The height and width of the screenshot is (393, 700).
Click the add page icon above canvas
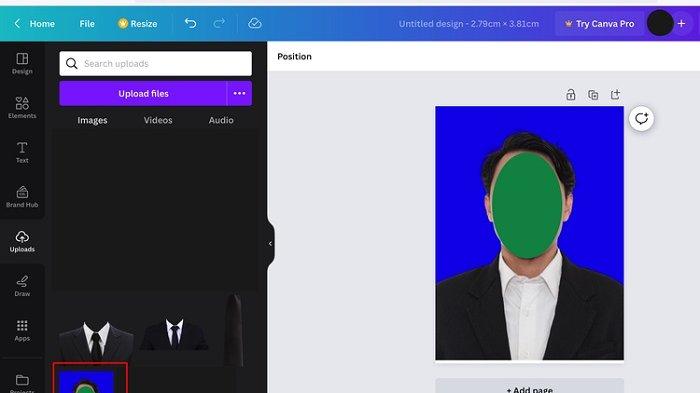click(x=615, y=95)
